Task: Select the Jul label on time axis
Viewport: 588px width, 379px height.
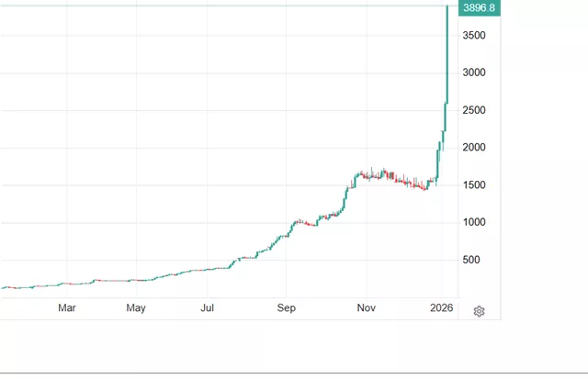Action: 209,308
